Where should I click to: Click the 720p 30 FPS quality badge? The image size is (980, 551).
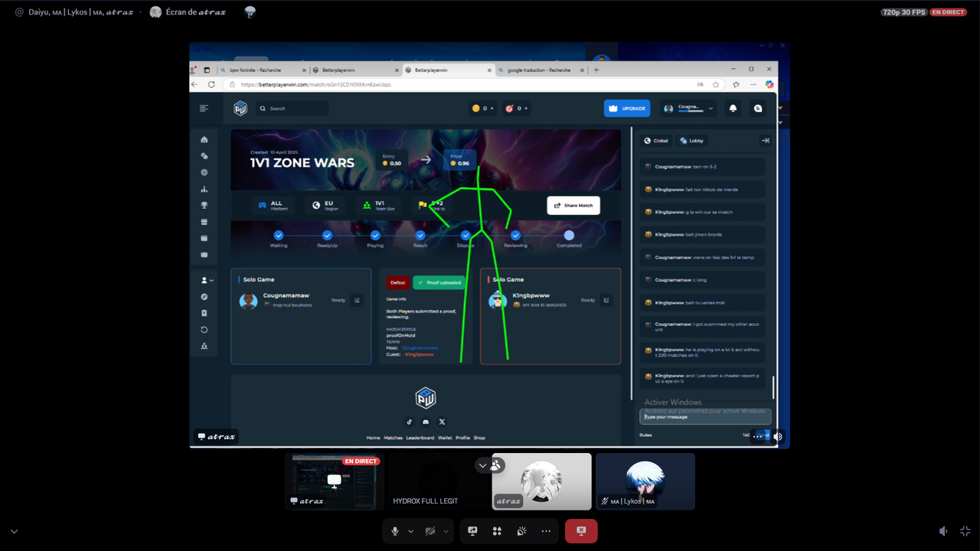coord(903,12)
